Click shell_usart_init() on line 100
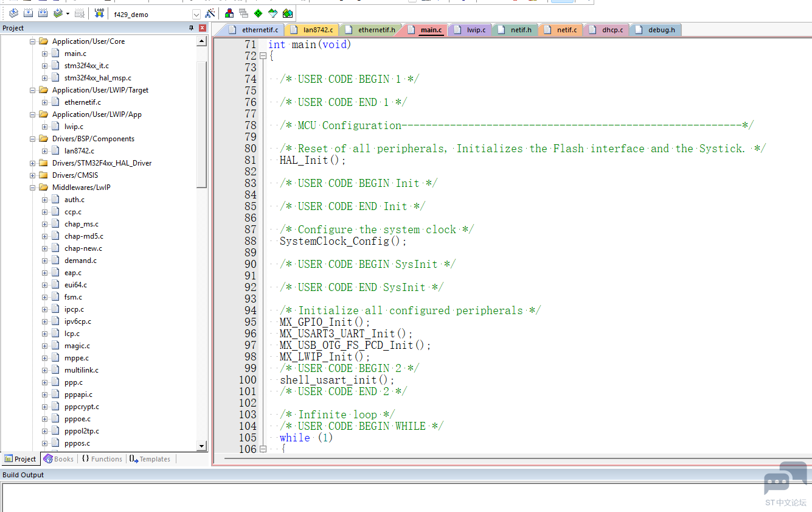This screenshot has height=512, width=812. [336, 380]
